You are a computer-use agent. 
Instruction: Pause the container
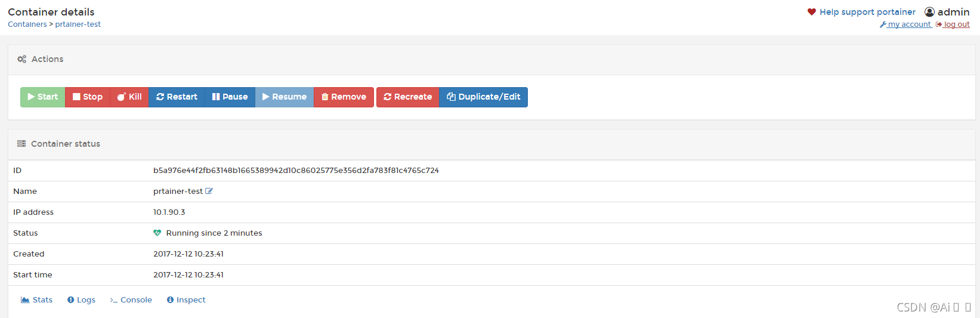(230, 97)
